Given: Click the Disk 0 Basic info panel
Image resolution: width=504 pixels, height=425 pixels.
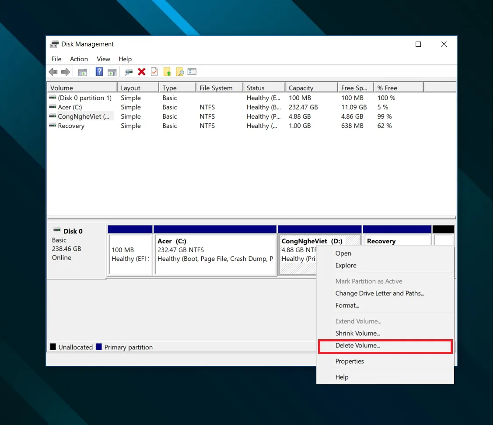Looking at the screenshot, I should (77, 250).
